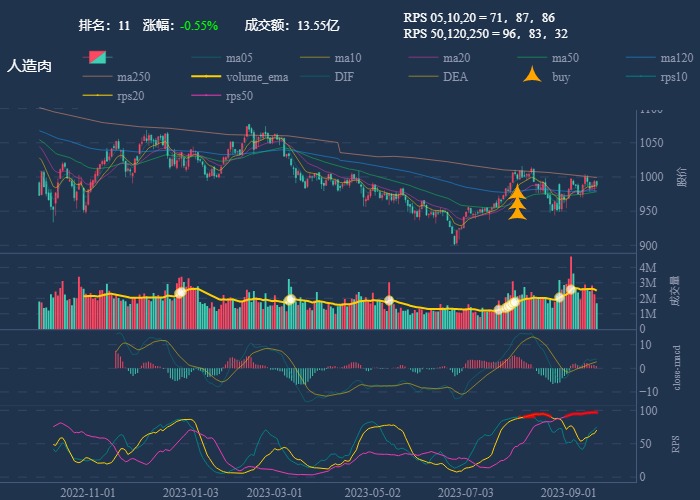The width and height of the screenshot is (700, 500).
Task: Click the rps20 yellow legend line icon
Action: pyautogui.click(x=98, y=96)
